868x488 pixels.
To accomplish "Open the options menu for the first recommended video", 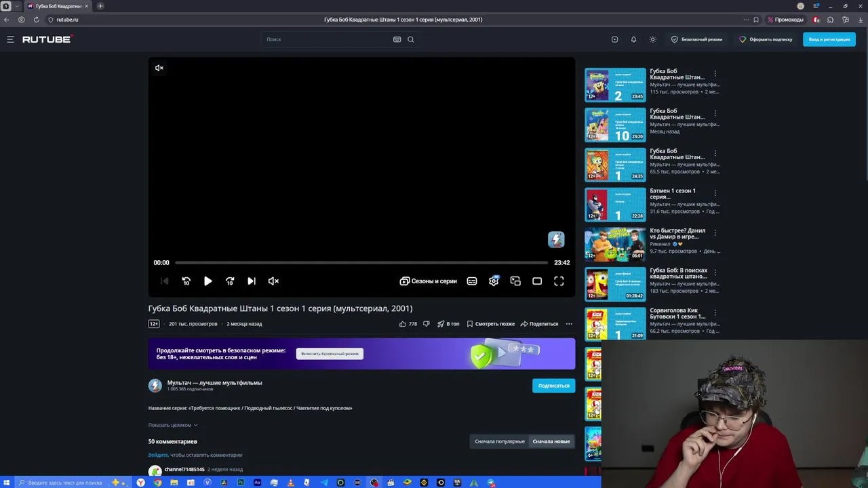I will [x=715, y=74].
